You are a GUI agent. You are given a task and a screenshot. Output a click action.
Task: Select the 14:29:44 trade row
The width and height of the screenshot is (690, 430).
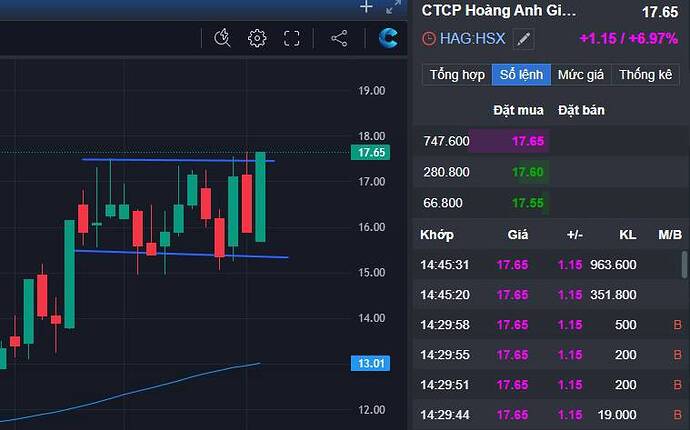tap(548, 415)
